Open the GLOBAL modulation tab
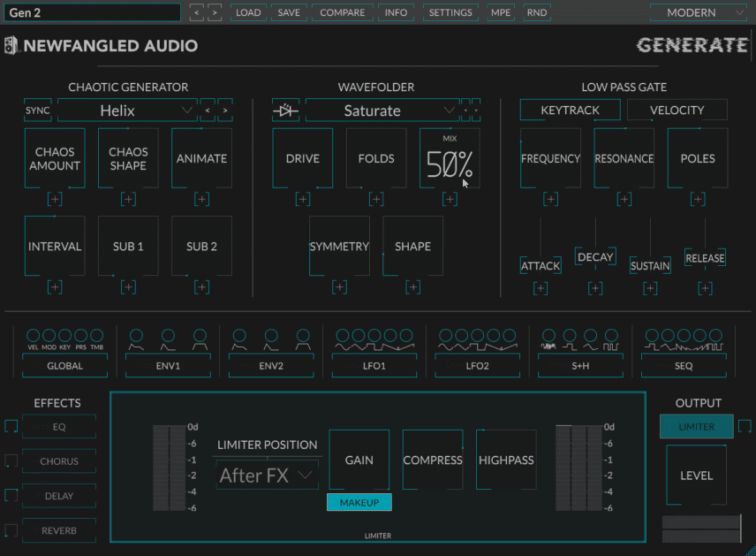The image size is (756, 556). (x=64, y=366)
